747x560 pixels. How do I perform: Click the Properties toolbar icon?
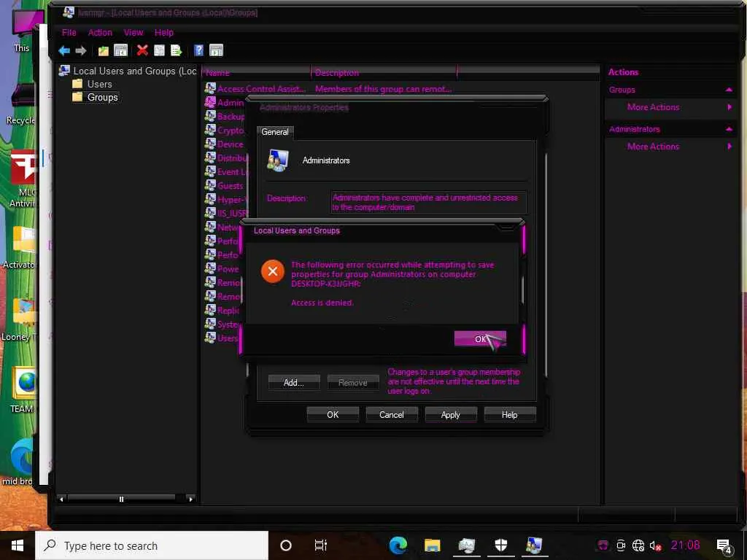pyautogui.click(x=159, y=50)
